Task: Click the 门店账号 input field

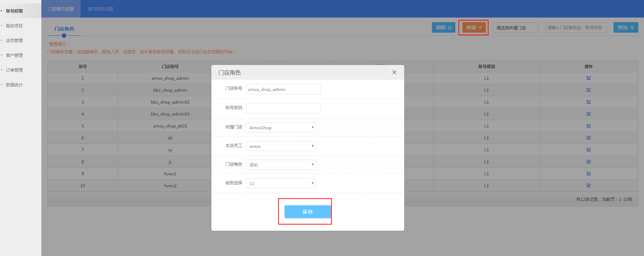Action: point(283,89)
